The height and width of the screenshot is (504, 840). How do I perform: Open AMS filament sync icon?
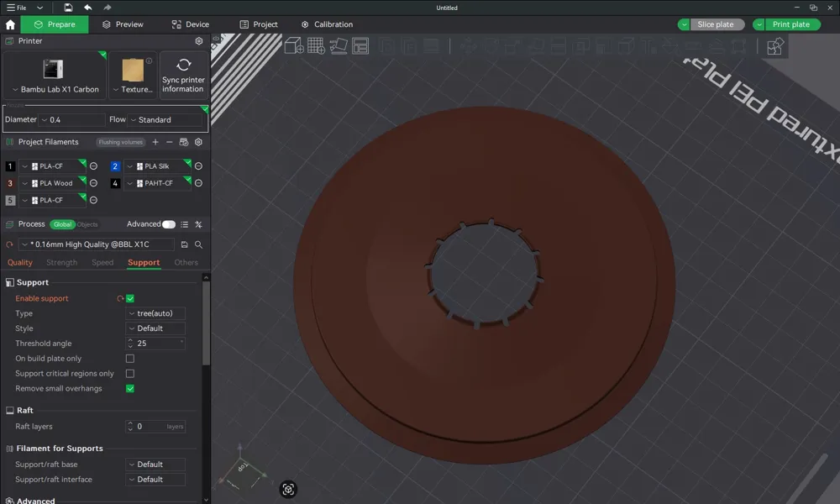point(184,142)
